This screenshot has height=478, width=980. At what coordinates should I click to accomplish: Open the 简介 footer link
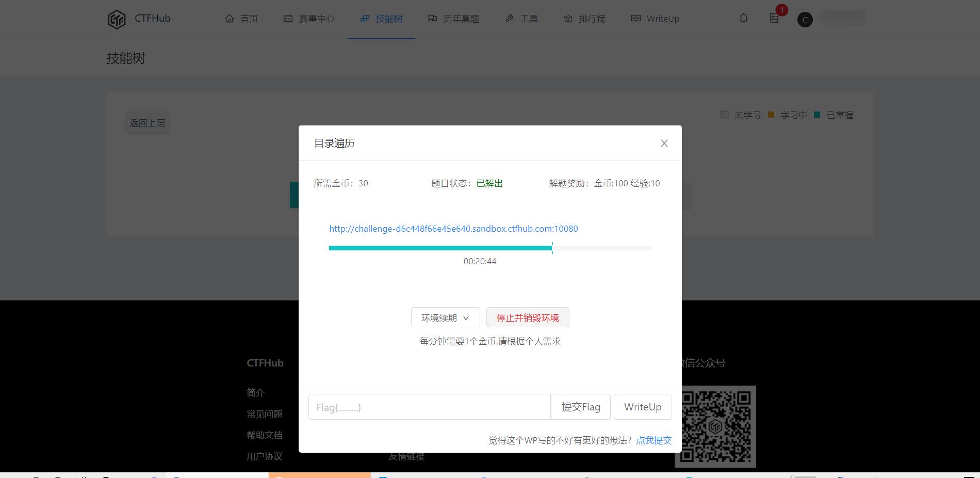pyautogui.click(x=255, y=393)
